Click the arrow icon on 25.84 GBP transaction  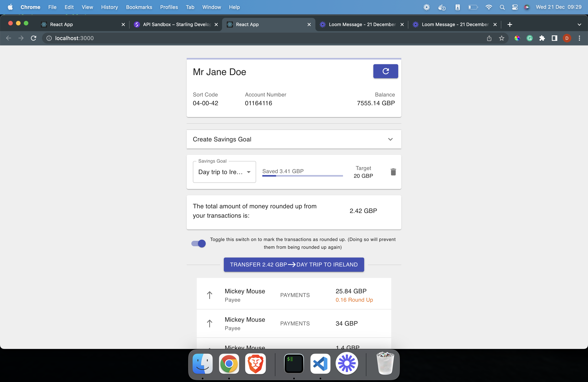pos(209,295)
